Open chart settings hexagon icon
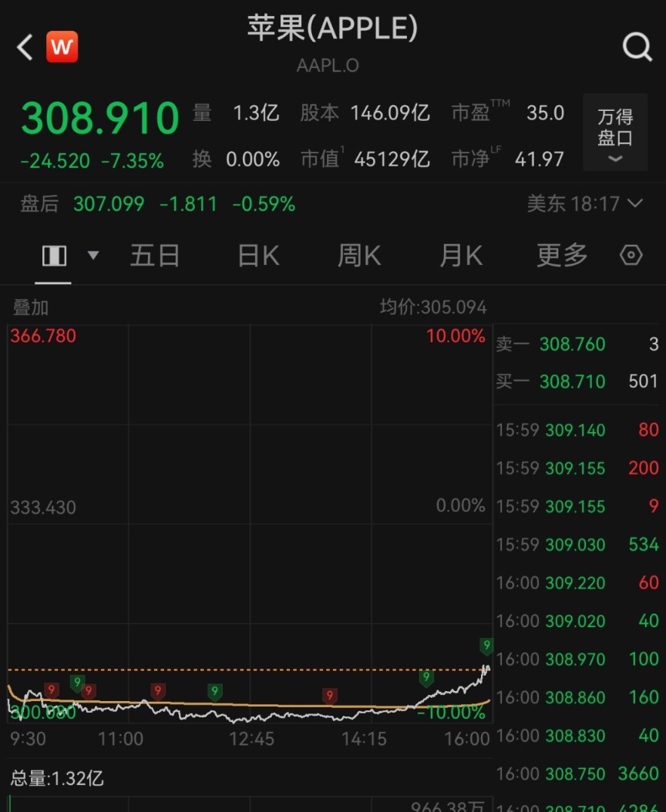This screenshot has height=812, width=666. tap(631, 255)
